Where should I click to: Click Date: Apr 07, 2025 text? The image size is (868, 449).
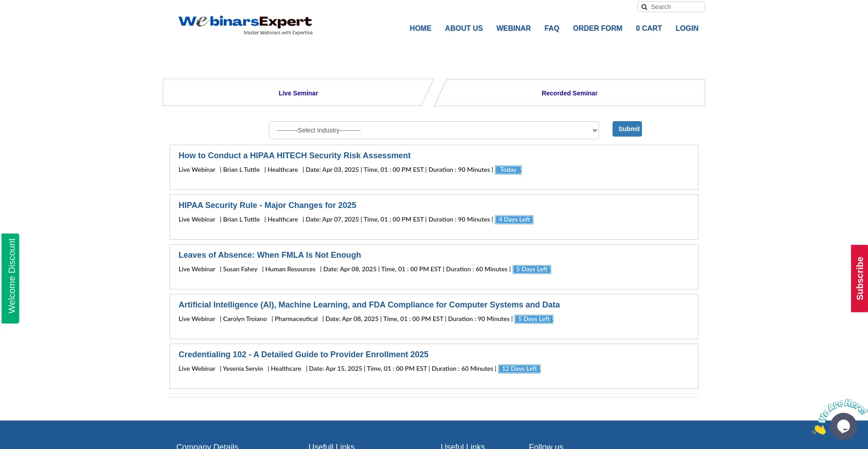[x=332, y=219]
